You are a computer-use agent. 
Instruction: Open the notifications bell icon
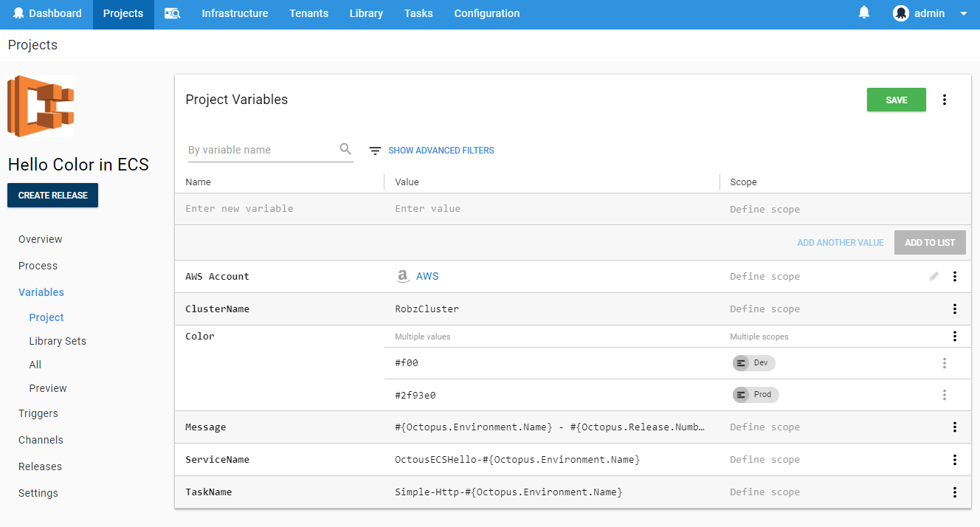[x=863, y=13]
